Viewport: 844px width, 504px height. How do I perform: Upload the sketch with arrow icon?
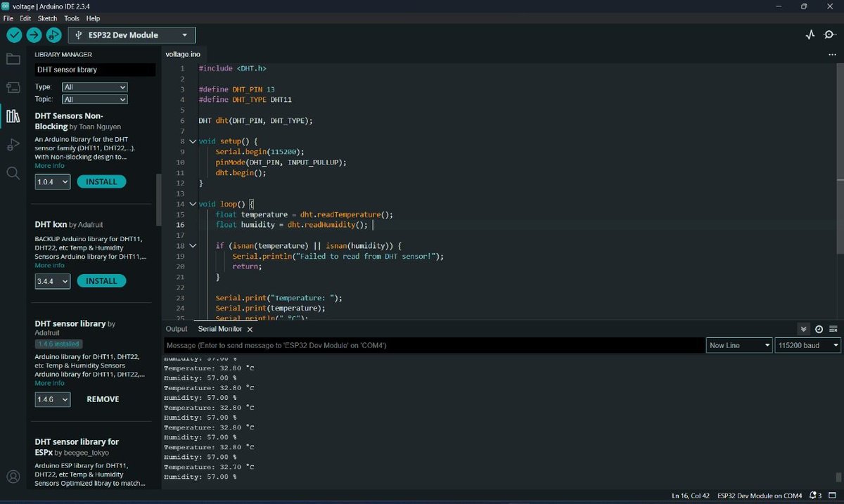click(34, 35)
